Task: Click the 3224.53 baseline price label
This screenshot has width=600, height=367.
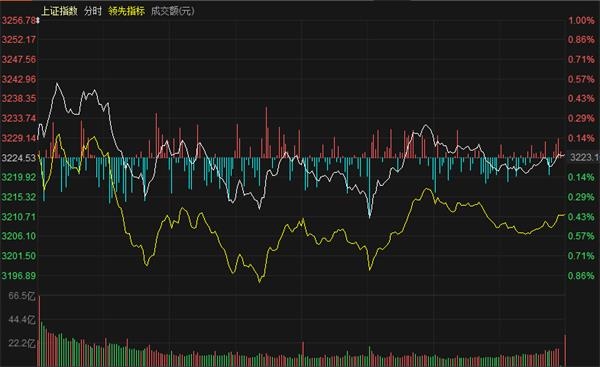Action: tap(19, 158)
